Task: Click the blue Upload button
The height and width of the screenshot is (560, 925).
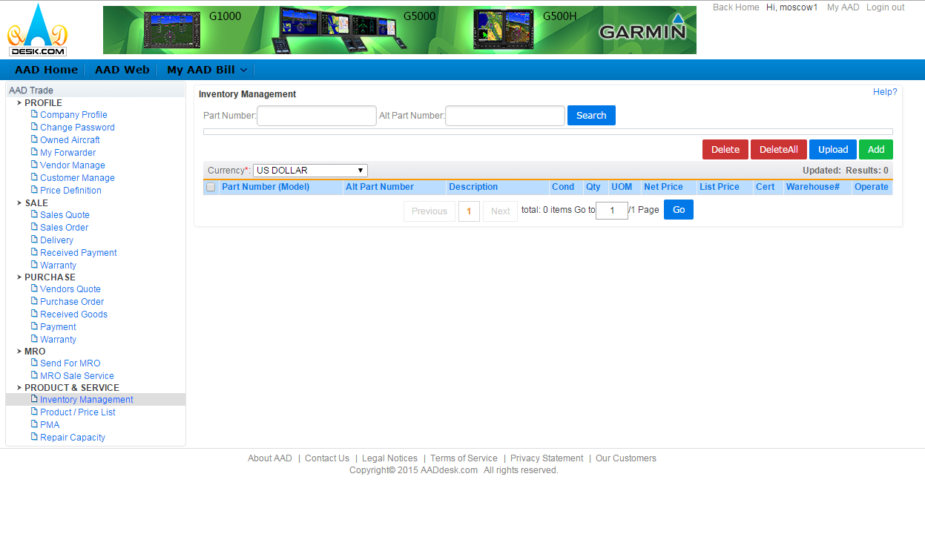Action: coord(833,150)
